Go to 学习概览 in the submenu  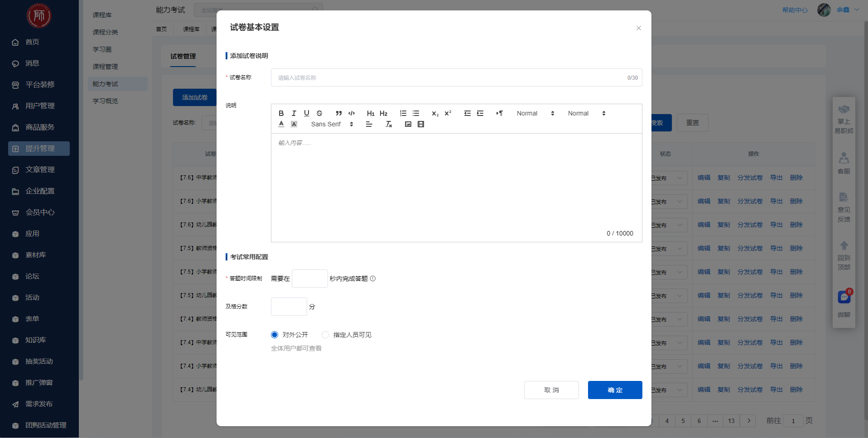[x=105, y=101]
